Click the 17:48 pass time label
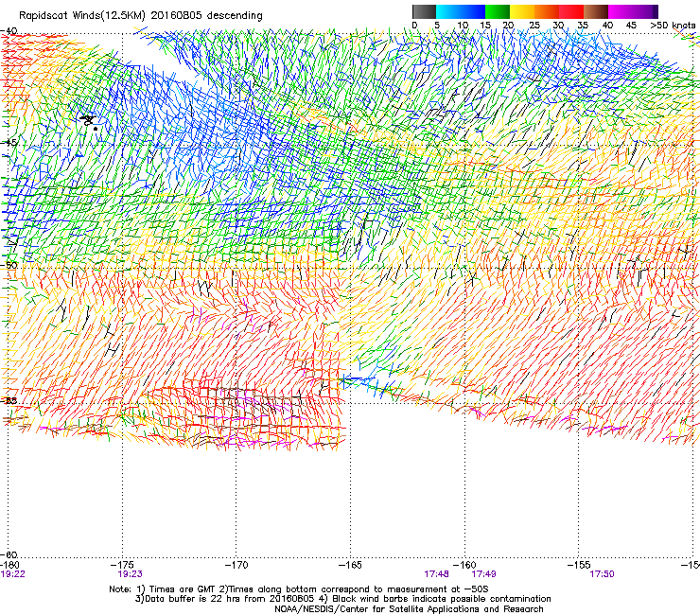 click(x=437, y=574)
